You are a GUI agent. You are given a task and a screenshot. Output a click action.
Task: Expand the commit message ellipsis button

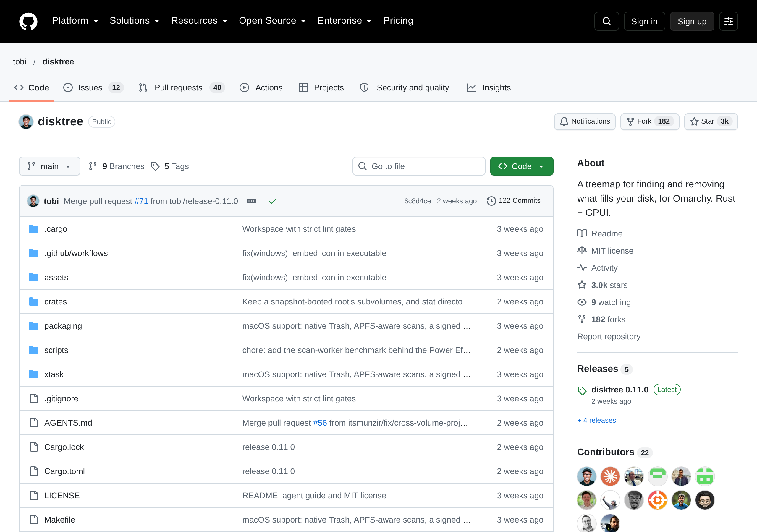251,201
